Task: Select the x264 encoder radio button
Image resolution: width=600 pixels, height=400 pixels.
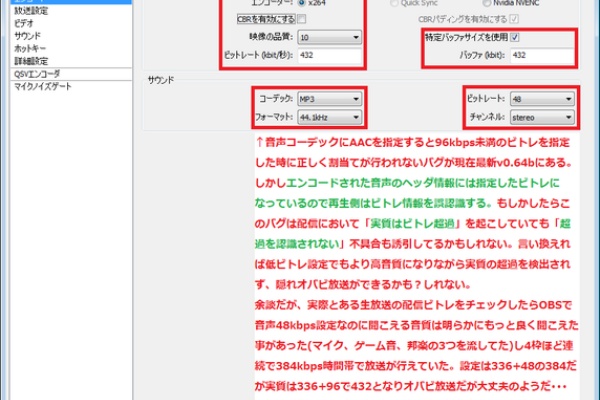Action: point(302,3)
